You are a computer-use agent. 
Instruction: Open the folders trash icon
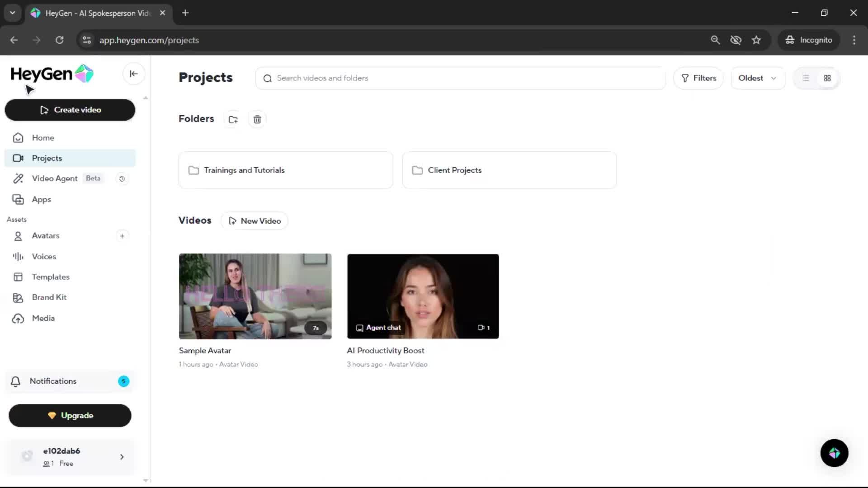pyautogui.click(x=257, y=119)
